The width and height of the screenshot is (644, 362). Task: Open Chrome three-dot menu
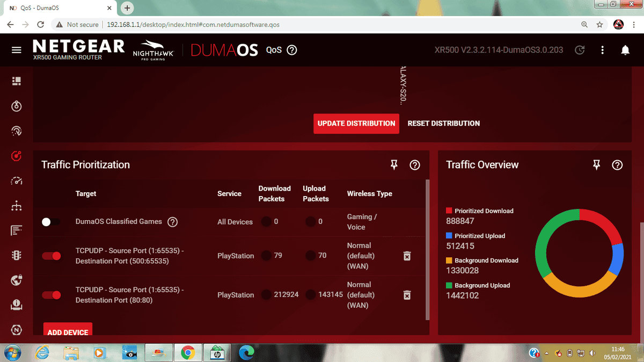634,25
